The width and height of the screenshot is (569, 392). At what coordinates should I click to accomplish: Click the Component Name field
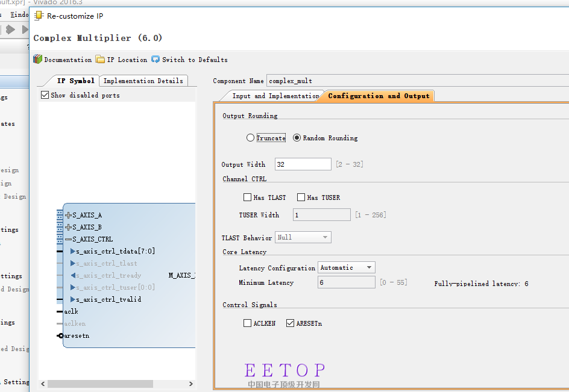coord(418,81)
